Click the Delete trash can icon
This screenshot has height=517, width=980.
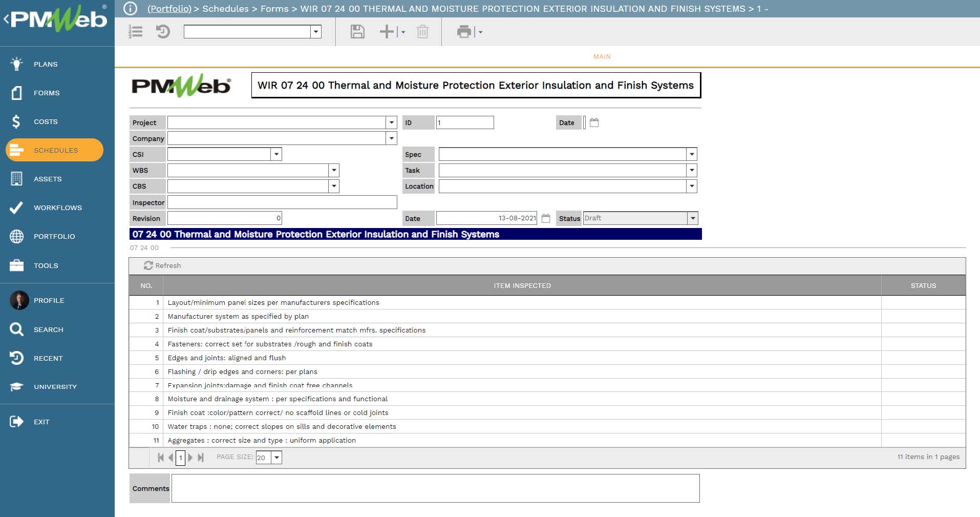(422, 32)
